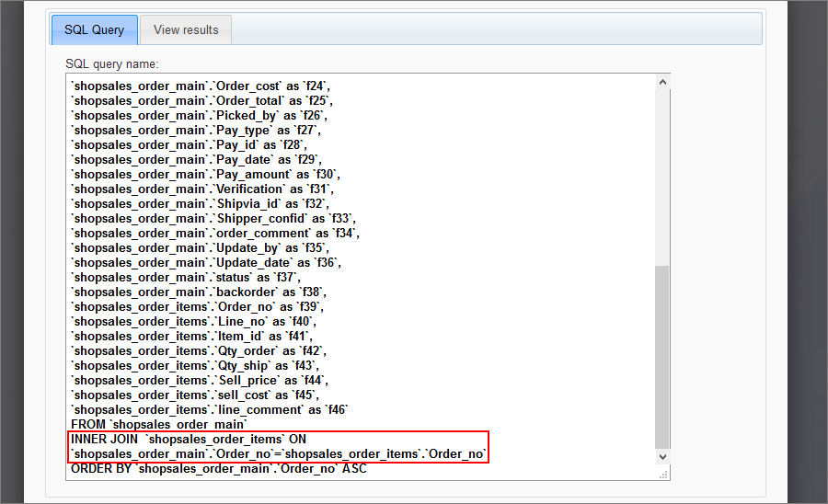Click the INNER JOIN shopsales_order_items ON line

pyautogui.click(x=189, y=440)
